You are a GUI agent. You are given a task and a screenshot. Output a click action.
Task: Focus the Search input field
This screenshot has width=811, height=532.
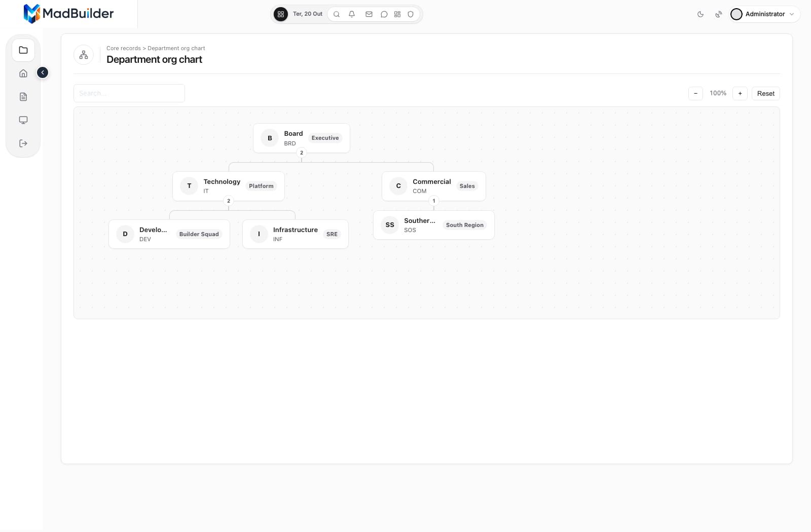pyautogui.click(x=129, y=93)
